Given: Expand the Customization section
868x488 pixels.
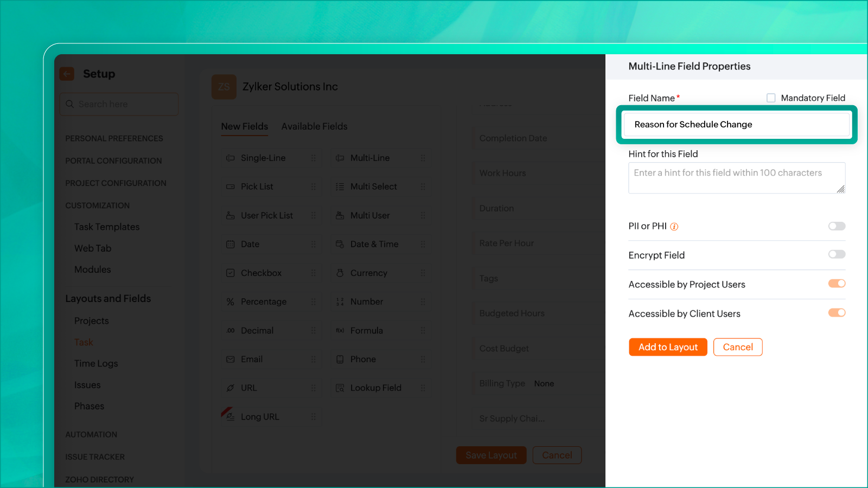Looking at the screenshot, I should click(x=97, y=205).
